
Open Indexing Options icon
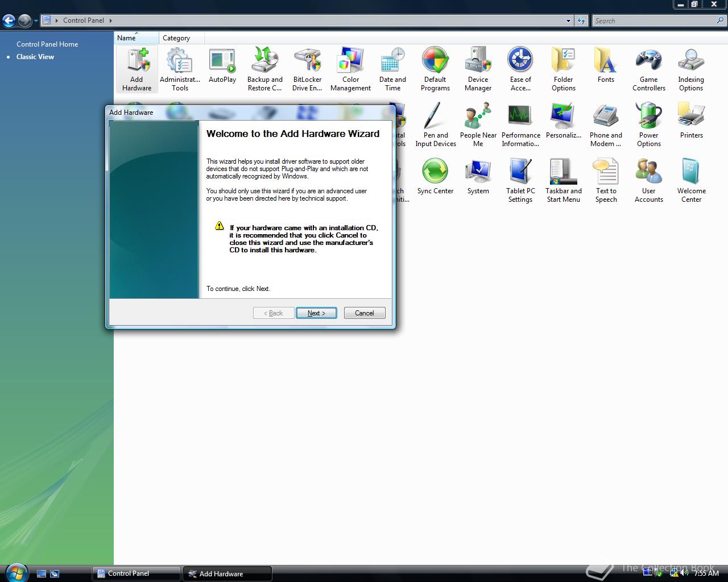pyautogui.click(x=691, y=69)
